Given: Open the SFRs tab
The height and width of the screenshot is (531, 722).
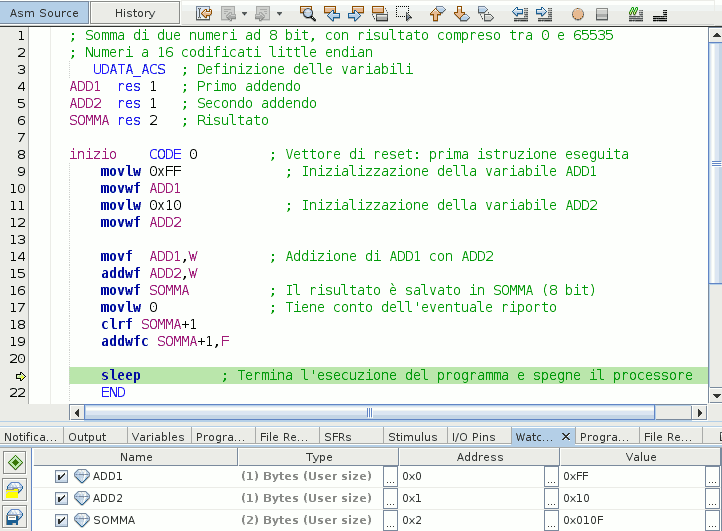Looking at the screenshot, I should pyautogui.click(x=336, y=437).
